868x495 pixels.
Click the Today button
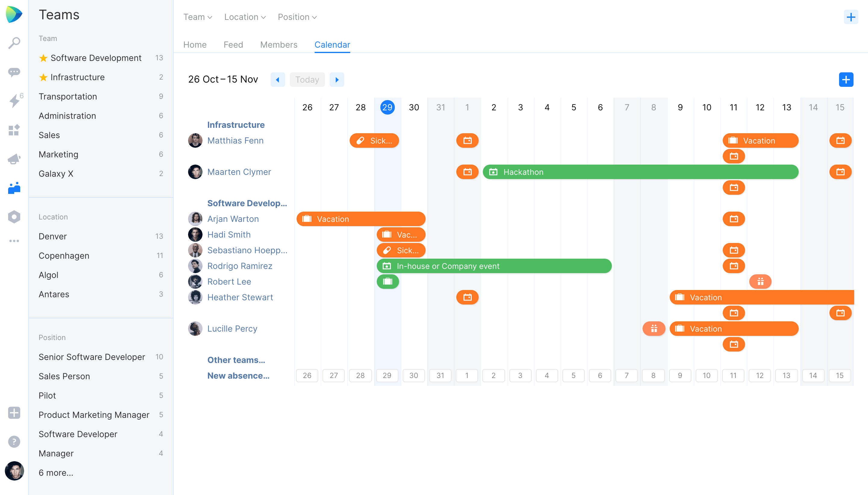pos(307,80)
